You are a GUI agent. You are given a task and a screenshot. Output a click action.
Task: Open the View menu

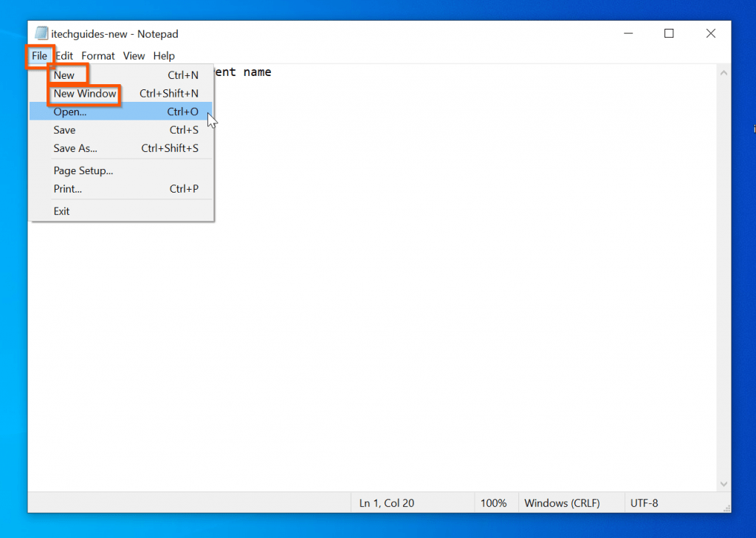click(134, 55)
